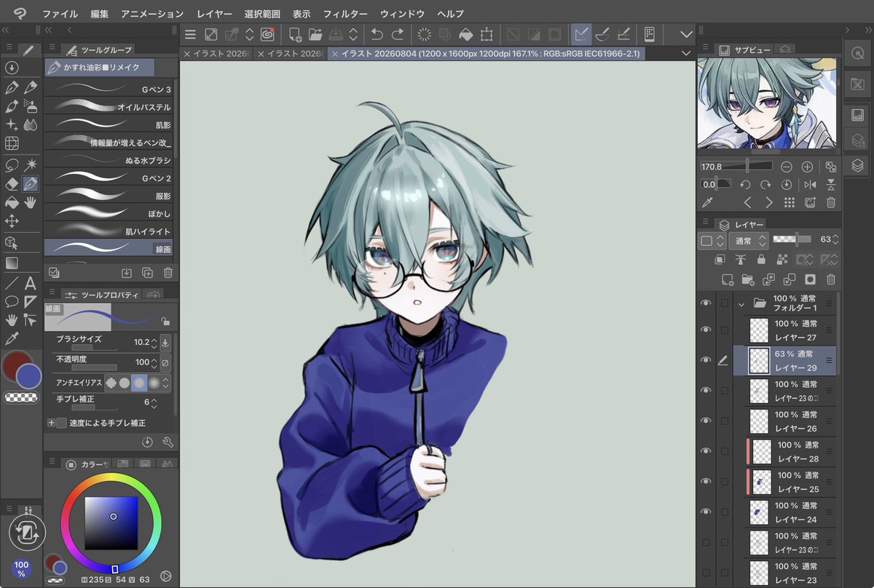Viewport: 874px width, 588px height.
Task: Open layer color dropdown in Layers panel
Action: 712,240
